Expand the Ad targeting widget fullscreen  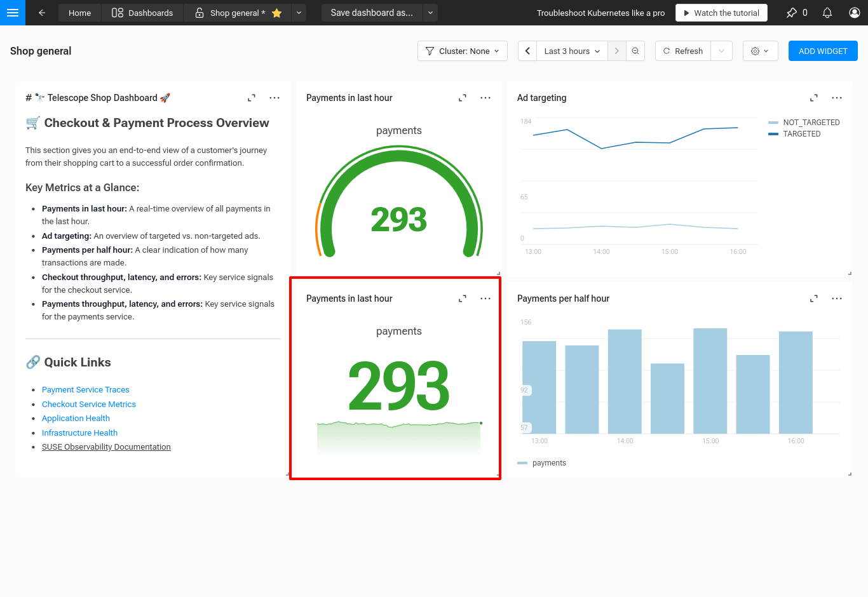(x=813, y=98)
